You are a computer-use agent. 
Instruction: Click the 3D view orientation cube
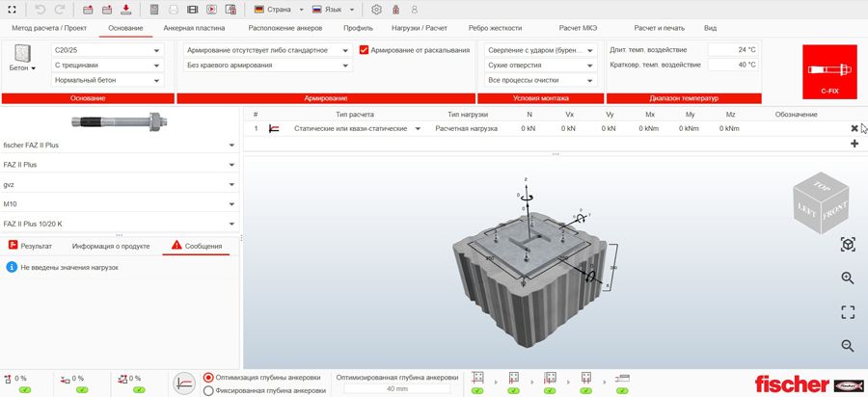pos(819,202)
